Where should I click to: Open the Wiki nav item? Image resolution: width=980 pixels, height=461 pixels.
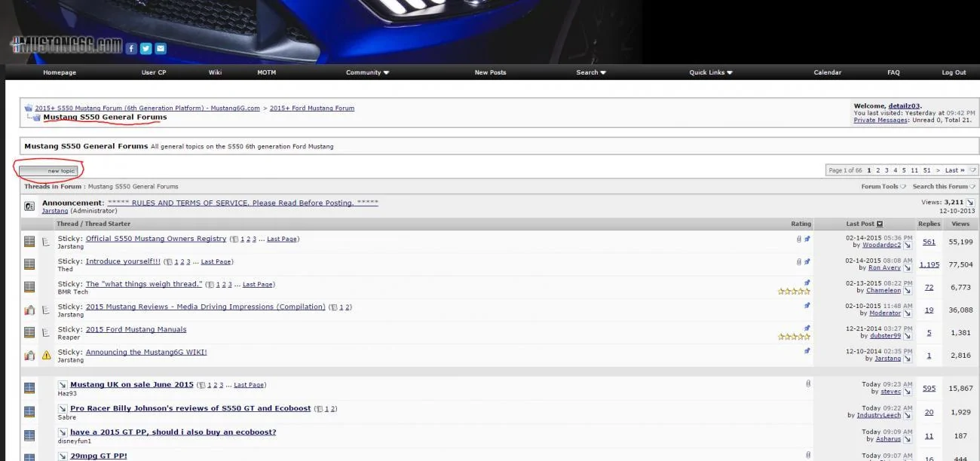coord(215,72)
